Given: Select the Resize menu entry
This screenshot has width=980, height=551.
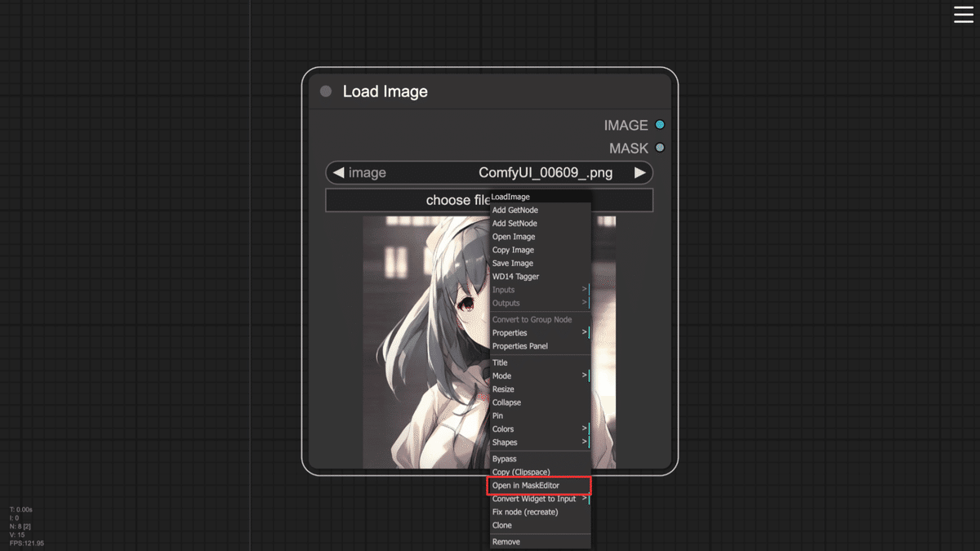Looking at the screenshot, I should click(x=540, y=389).
